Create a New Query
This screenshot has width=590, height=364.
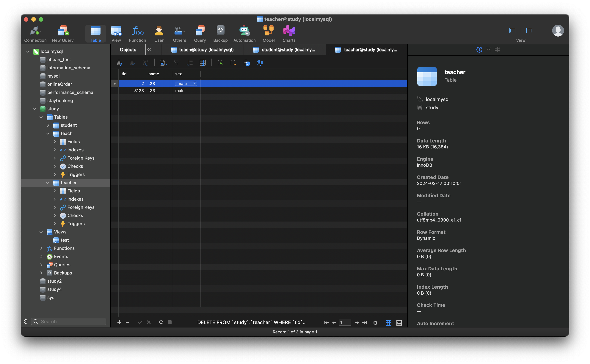pyautogui.click(x=63, y=34)
